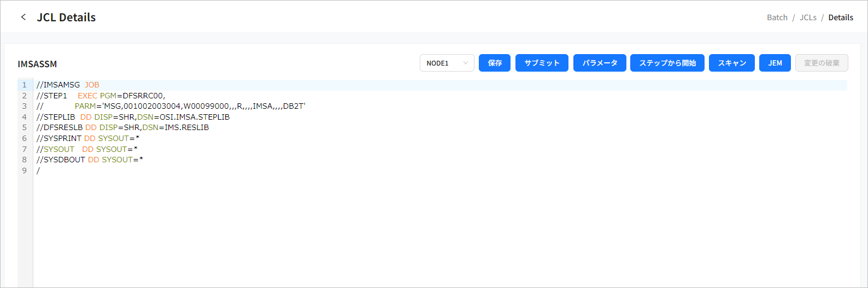Screen dimensions: 868x288
Task: Open the パラメータ (Parameters) dialog
Action: coord(600,63)
